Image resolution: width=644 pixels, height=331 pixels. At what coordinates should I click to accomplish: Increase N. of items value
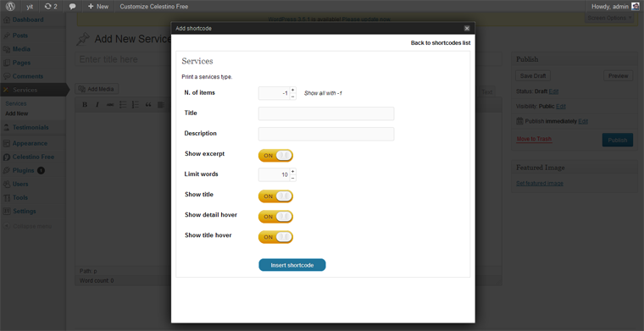pos(292,90)
